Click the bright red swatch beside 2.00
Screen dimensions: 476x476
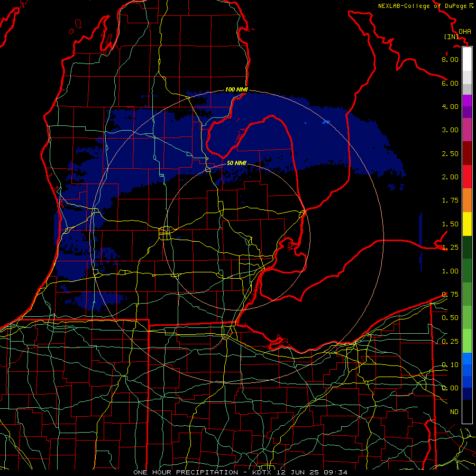click(467, 177)
